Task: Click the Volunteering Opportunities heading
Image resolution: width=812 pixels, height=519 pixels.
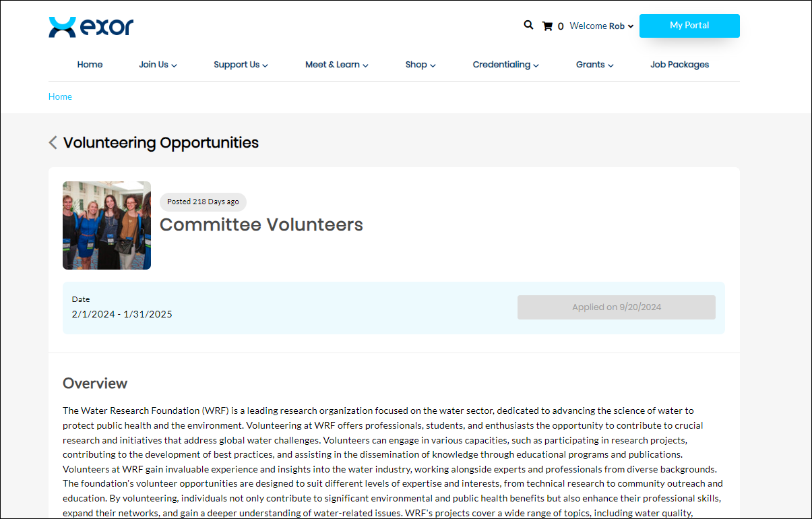Action: [161, 143]
